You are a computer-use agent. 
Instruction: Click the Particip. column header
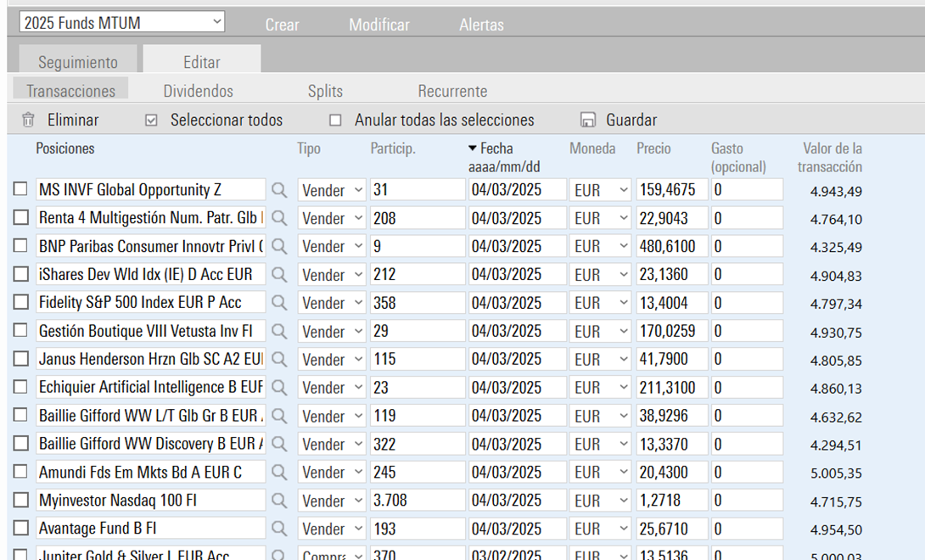[x=393, y=148]
